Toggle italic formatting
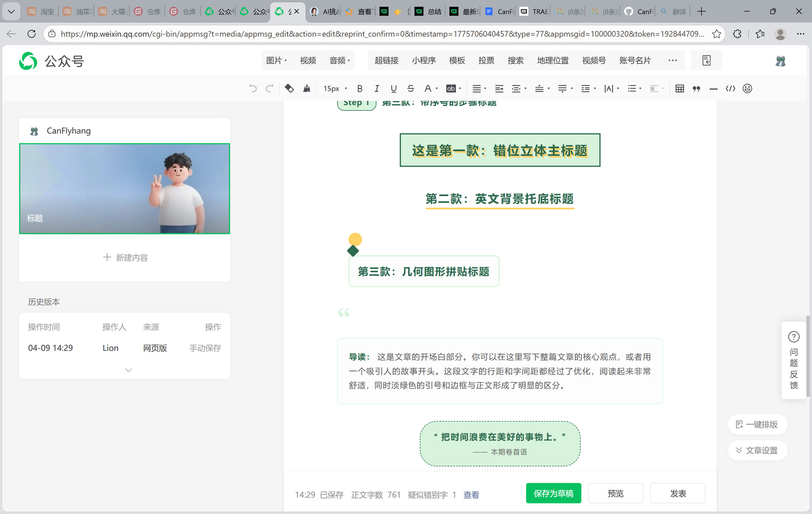This screenshot has height=514, width=812. tap(376, 89)
